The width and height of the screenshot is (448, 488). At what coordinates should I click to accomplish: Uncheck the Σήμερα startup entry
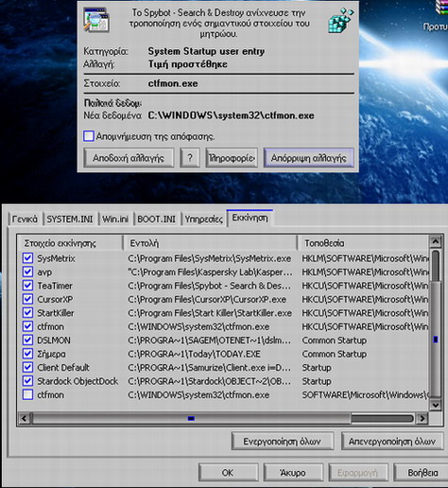[x=27, y=354]
